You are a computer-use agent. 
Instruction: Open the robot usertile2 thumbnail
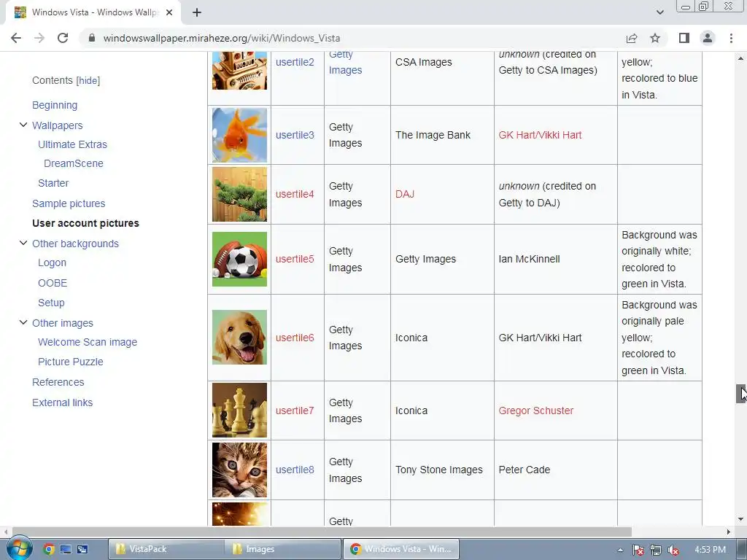239,71
